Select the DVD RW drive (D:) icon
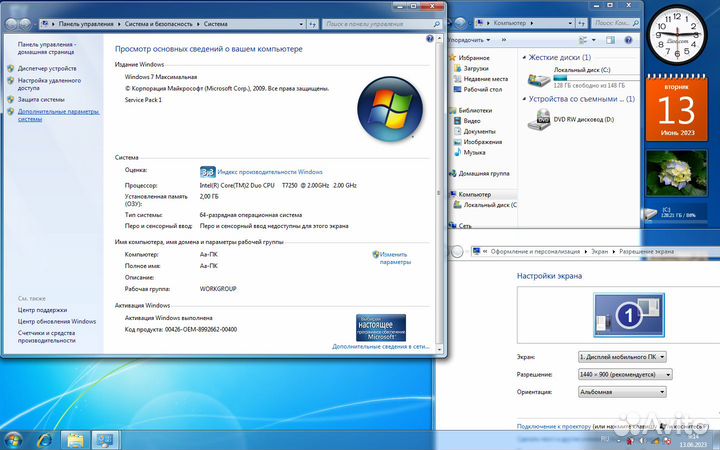This screenshot has height=450, width=720. tap(539, 120)
